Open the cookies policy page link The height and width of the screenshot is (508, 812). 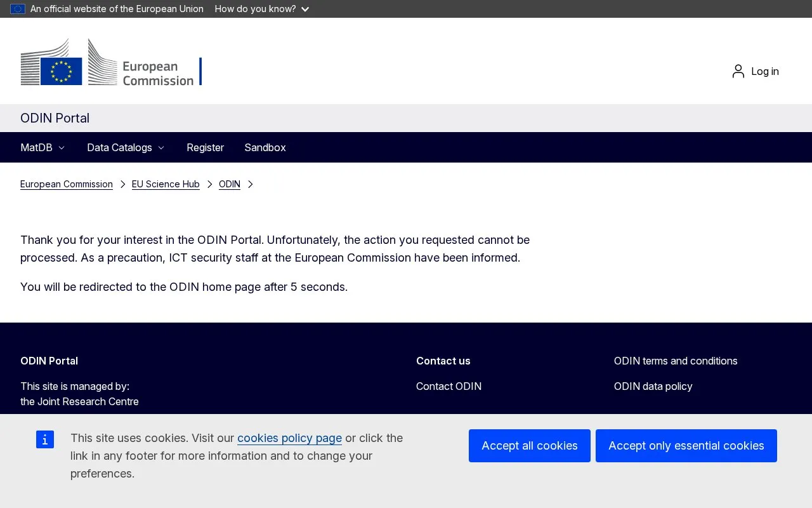[289, 438]
